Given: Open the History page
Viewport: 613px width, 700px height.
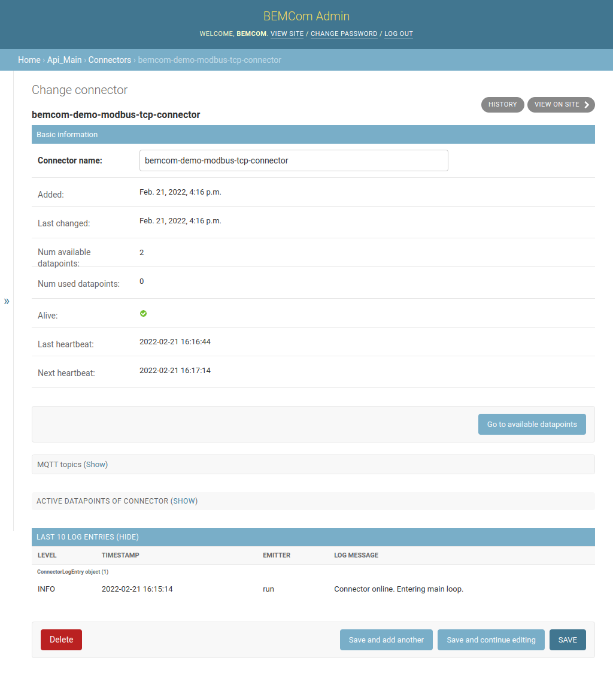Looking at the screenshot, I should tap(502, 104).
